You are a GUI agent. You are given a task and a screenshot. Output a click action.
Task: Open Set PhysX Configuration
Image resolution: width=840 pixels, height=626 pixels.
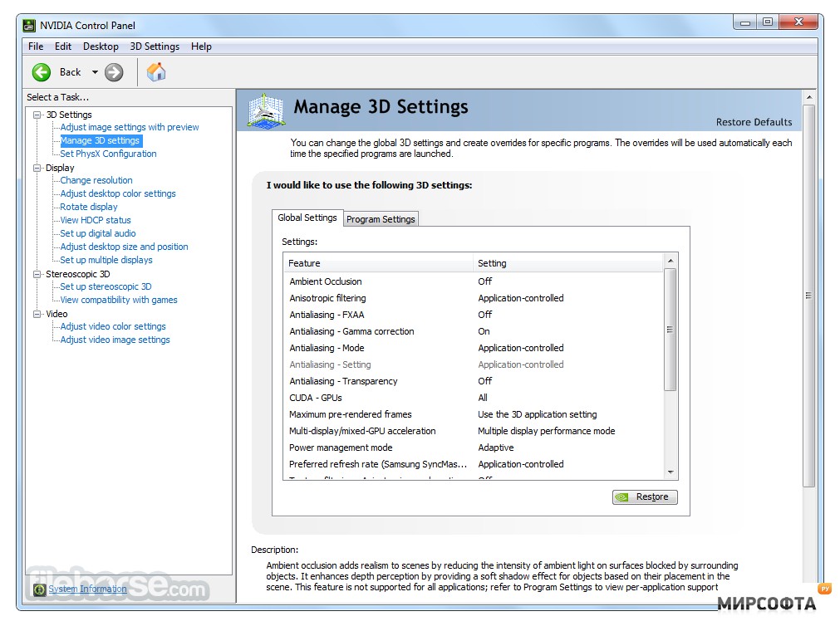pyautogui.click(x=108, y=154)
